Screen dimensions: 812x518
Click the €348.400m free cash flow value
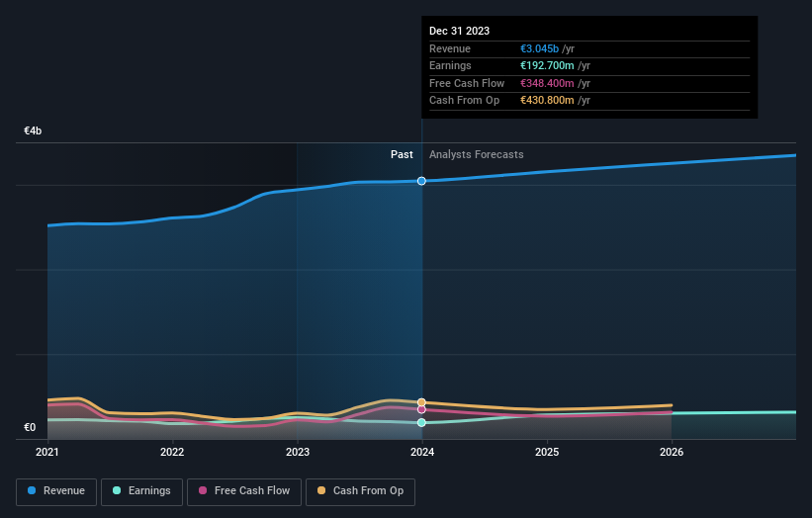(547, 83)
